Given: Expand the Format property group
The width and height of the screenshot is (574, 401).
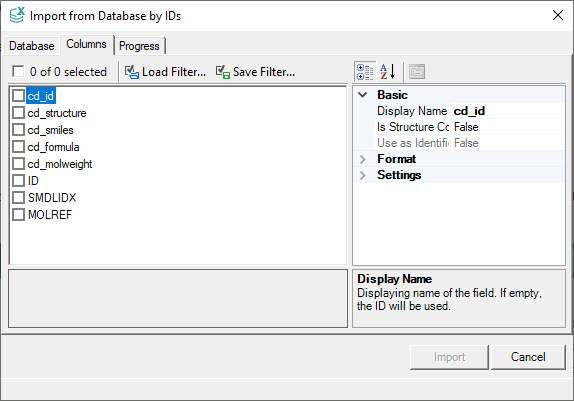Looking at the screenshot, I should [362, 159].
